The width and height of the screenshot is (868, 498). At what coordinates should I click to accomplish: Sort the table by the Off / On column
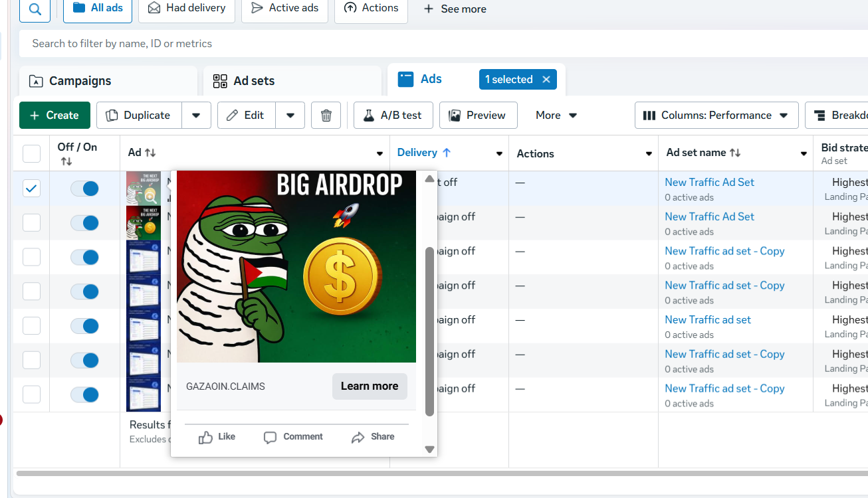66,161
